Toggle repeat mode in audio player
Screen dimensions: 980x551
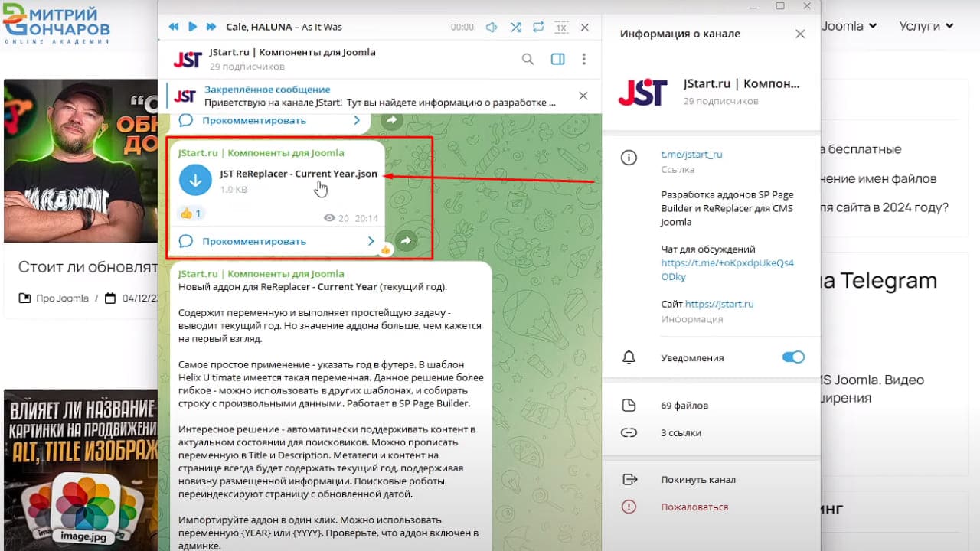(x=538, y=27)
